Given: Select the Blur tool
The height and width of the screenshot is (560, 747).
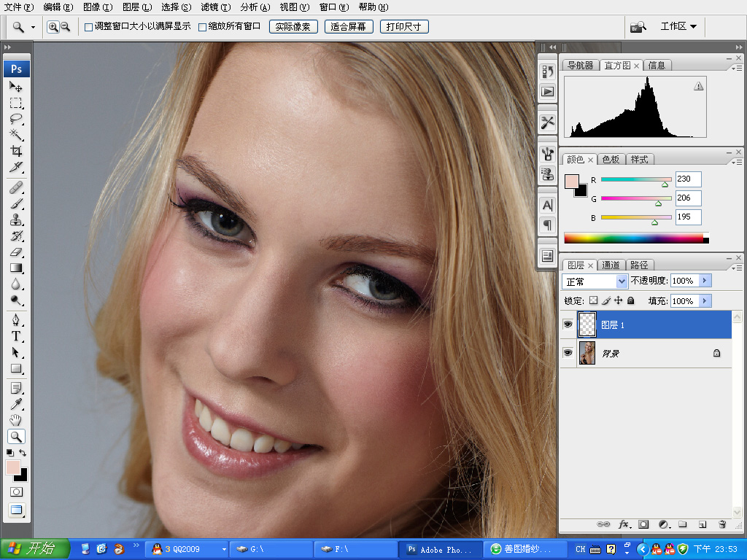Looking at the screenshot, I should [x=16, y=285].
